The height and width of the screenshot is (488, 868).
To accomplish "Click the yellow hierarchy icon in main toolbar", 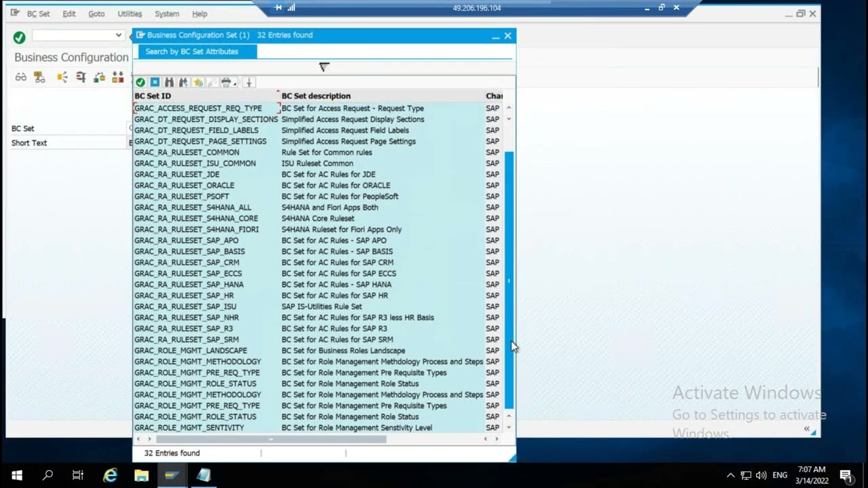I will point(62,77).
